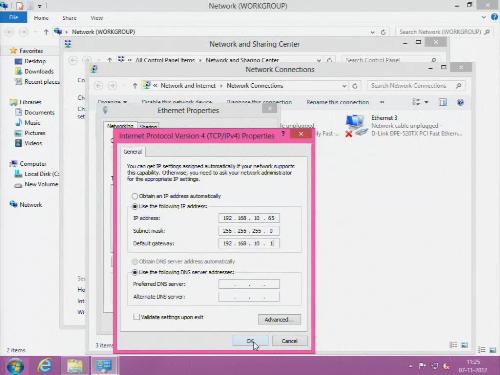This screenshot has height=375, width=500.
Task: Click 'Network and Internet' breadcrumb
Action: coord(188,86)
